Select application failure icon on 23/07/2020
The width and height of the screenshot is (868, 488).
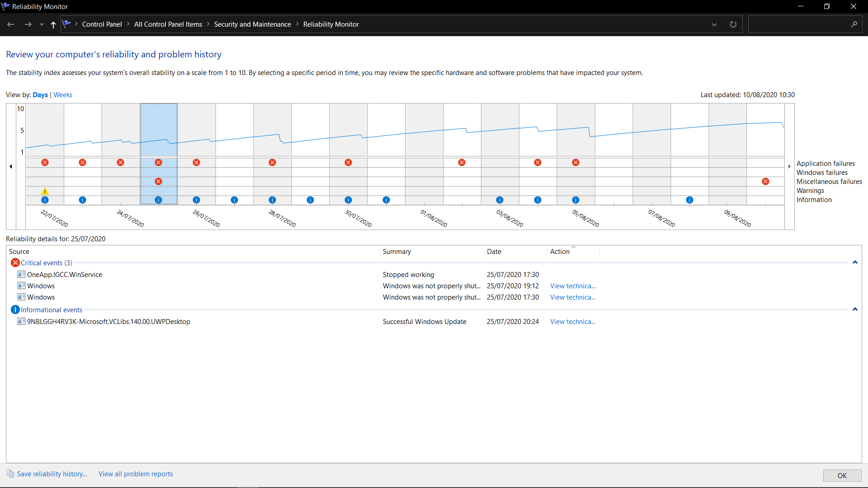click(82, 162)
